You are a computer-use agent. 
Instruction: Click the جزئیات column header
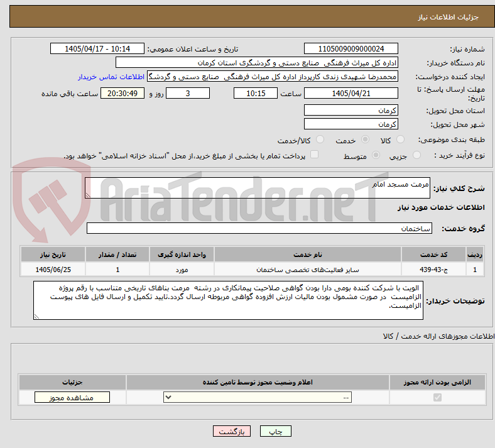72,382
